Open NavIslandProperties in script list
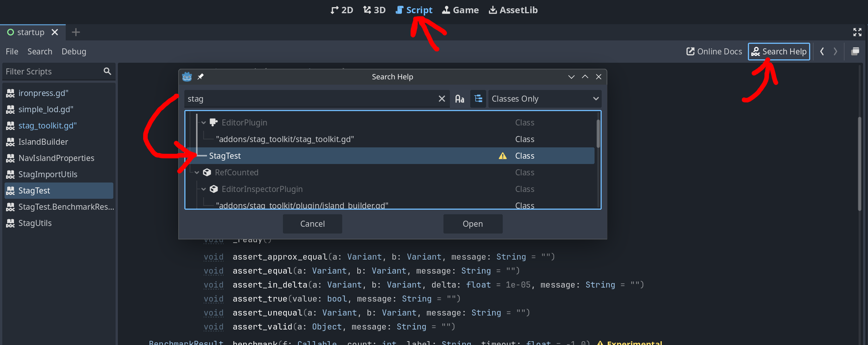This screenshot has height=345, width=868. click(x=59, y=158)
